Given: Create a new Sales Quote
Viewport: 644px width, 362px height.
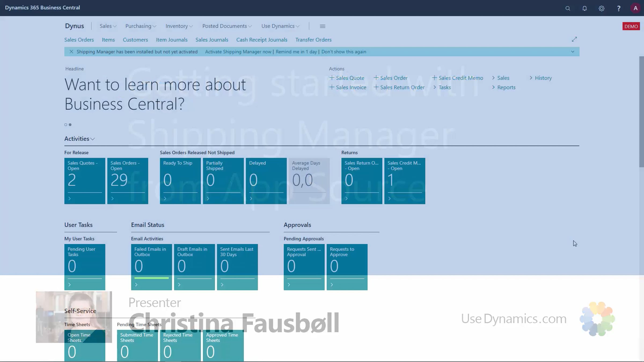Looking at the screenshot, I should click(x=347, y=78).
